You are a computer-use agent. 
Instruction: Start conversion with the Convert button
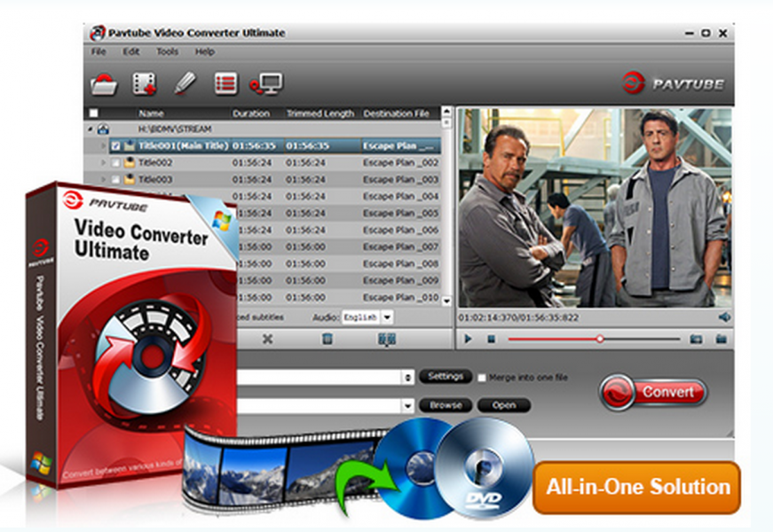point(654,393)
